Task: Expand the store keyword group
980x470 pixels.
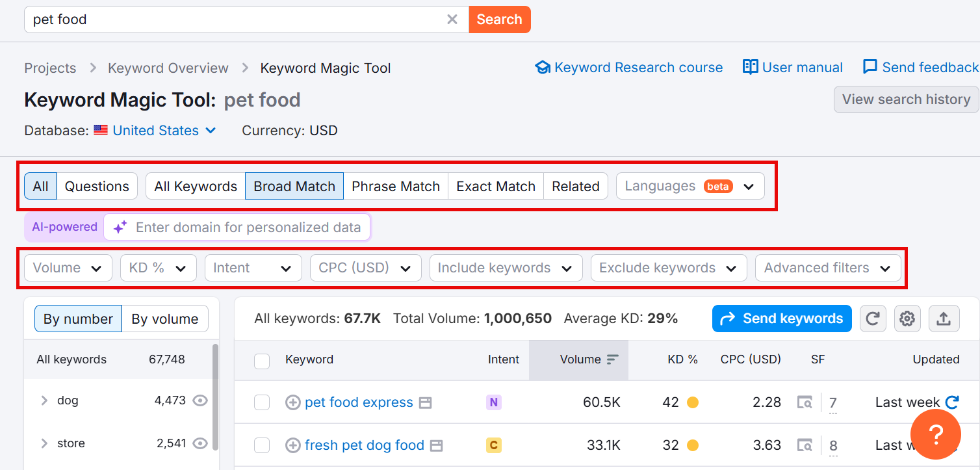Action: point(44,443)
